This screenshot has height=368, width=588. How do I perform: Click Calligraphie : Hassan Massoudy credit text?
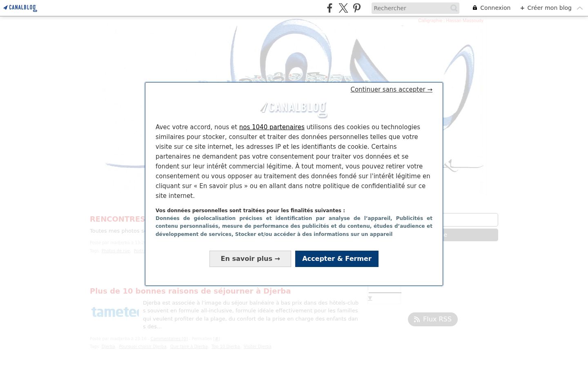point(451,20)
